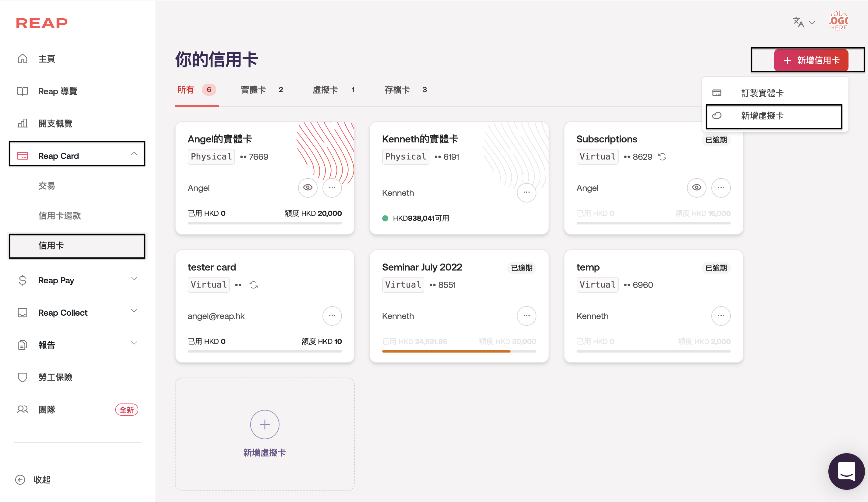Image resolution: width=868 pixels, height=502 pixels.
Task: Open the language selector dropdown
Action: (x=804, y=22)
